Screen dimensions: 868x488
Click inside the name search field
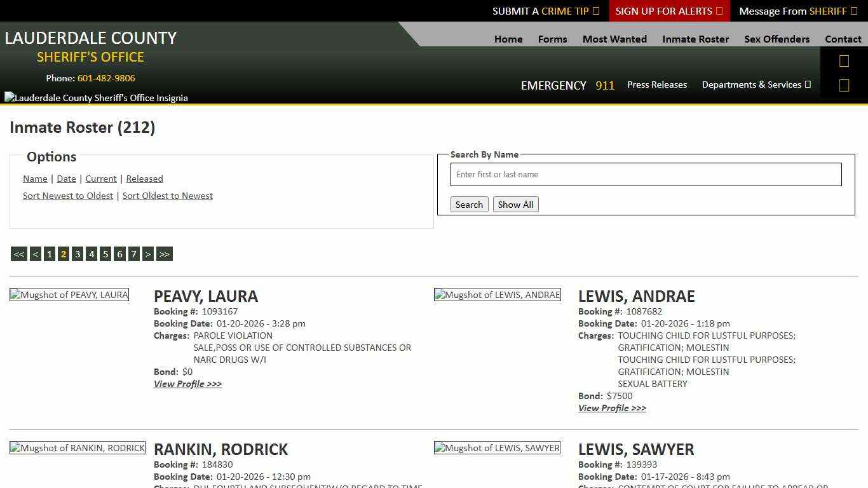[646, 174]
